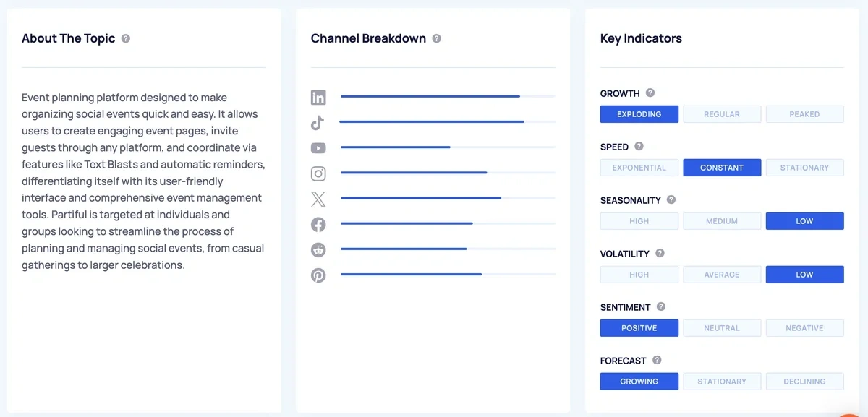Click the LinkedIn channel icon
This screenshot has height=417, width=868.
318,96
